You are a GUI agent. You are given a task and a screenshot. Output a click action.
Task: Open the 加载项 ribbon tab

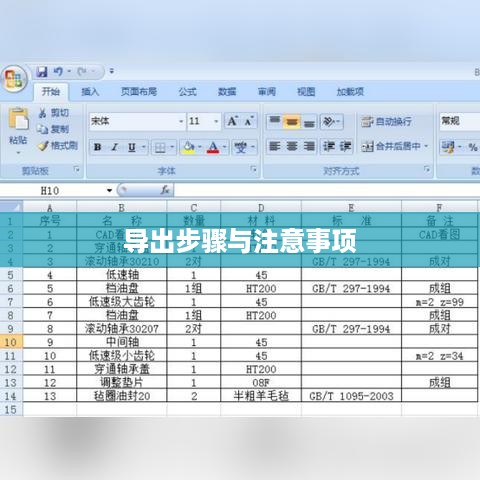click(350, 92)
